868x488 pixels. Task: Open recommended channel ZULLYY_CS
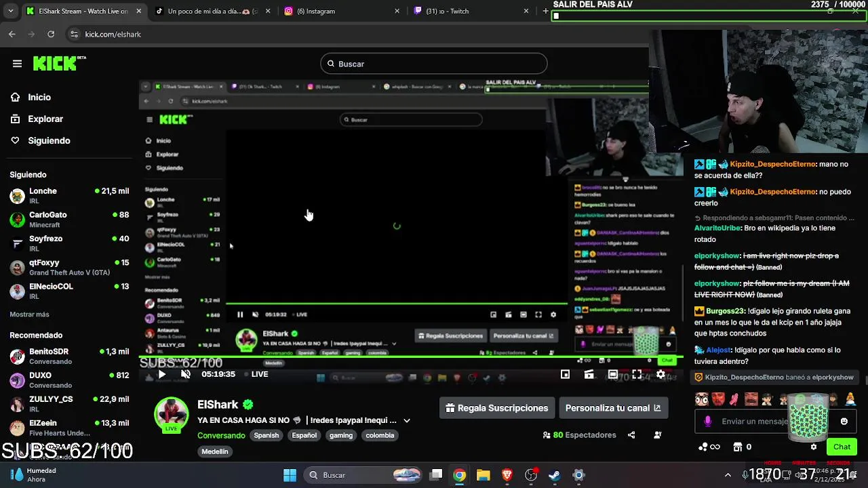coord(69,404)
